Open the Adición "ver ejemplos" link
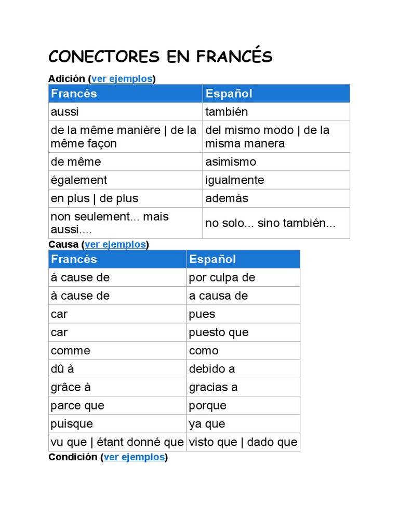 click(x=122, y=79)
